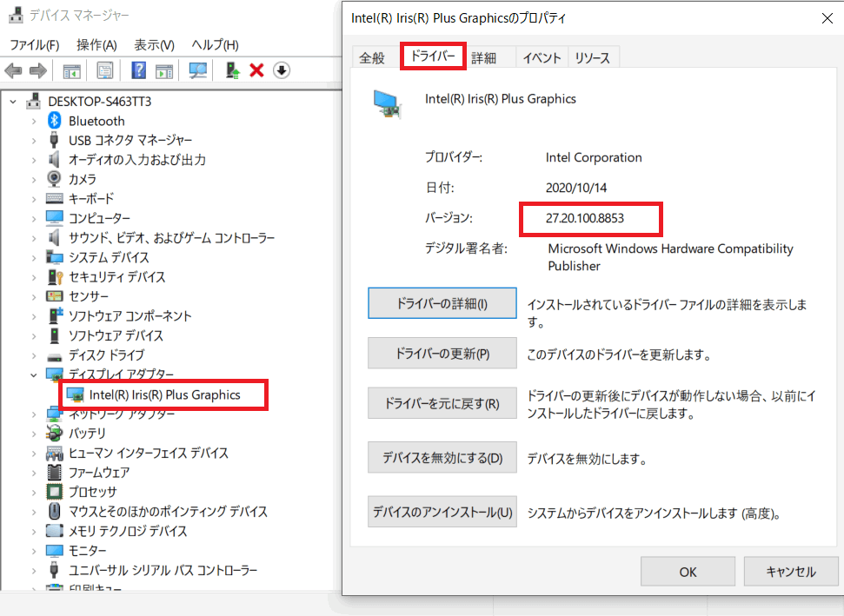This screenshot has height=616, width=844.
Task: Collapse the ディスプレイ アダプター category
Action: pyautogui.click(x=33, y=374)
